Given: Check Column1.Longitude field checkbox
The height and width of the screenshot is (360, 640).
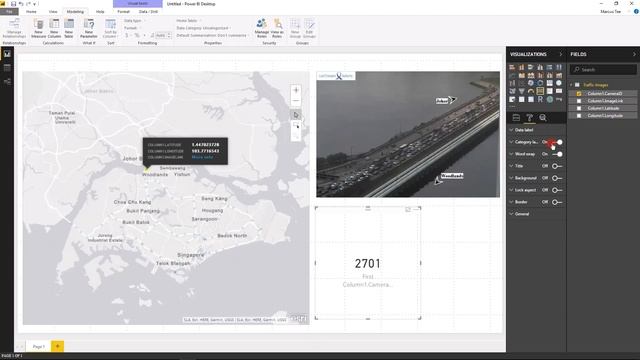Looking at the screenshot, I should click(x=579, y=116).
